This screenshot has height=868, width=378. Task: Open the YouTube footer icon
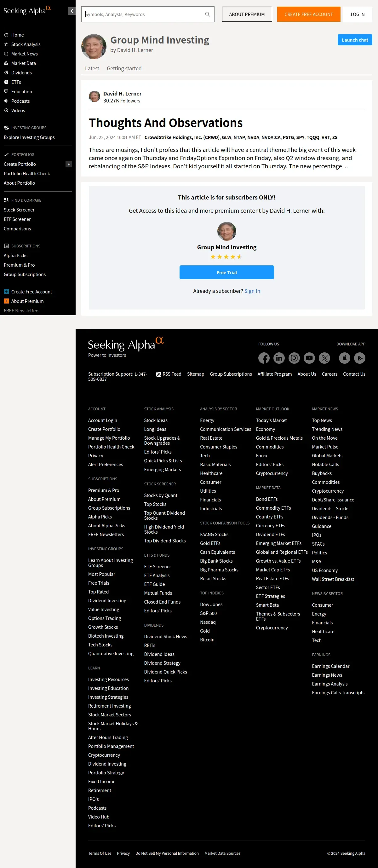click(x=309, y=358)
